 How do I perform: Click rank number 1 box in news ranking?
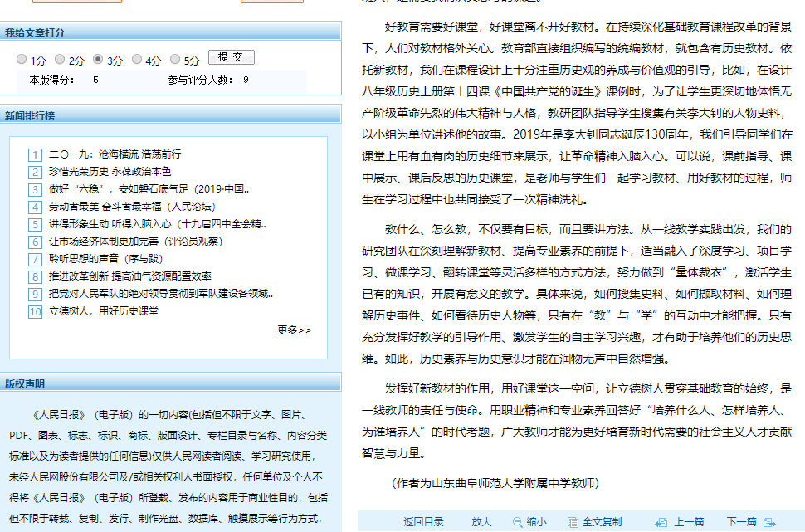click(35, 155)
